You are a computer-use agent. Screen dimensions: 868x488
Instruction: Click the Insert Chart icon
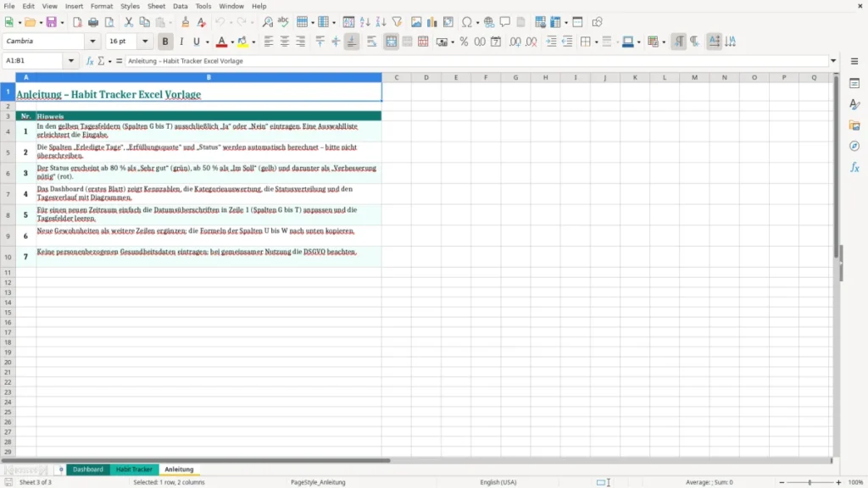431,22
